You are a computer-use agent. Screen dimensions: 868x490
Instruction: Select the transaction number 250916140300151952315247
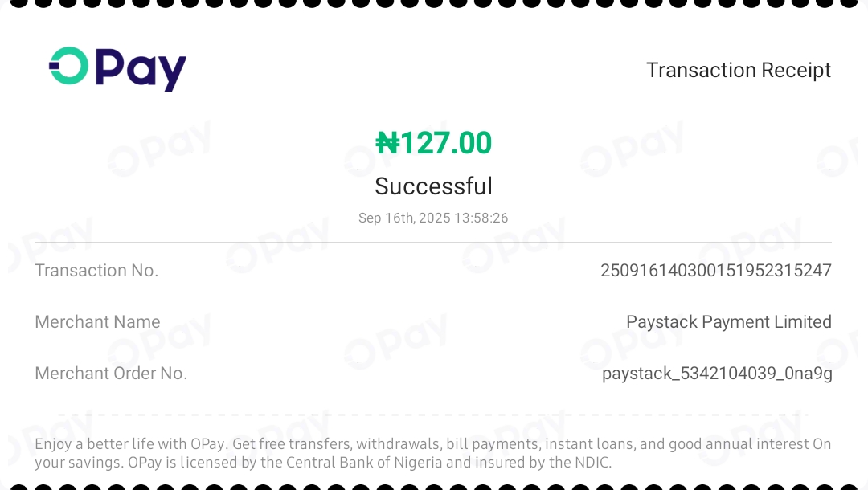[x=716, y=271]
